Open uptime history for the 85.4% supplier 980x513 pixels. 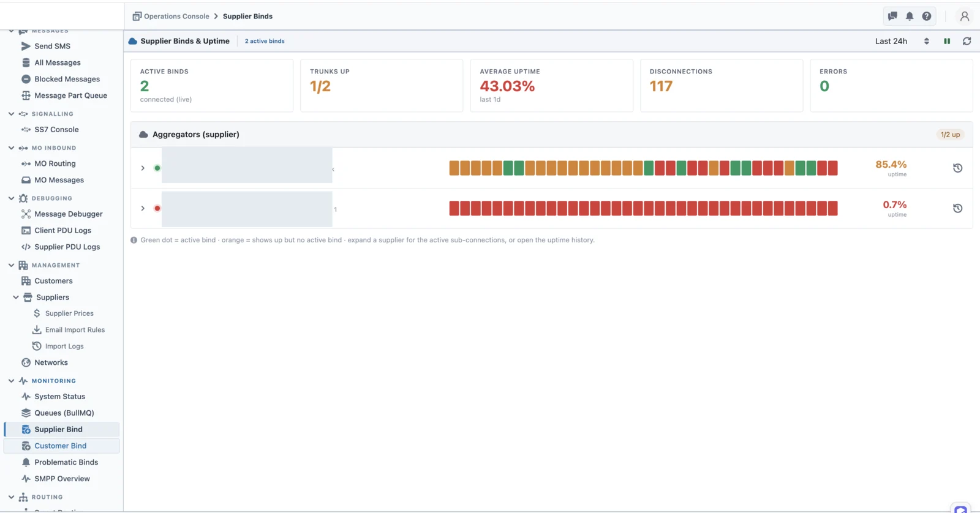tap(958, 168)
